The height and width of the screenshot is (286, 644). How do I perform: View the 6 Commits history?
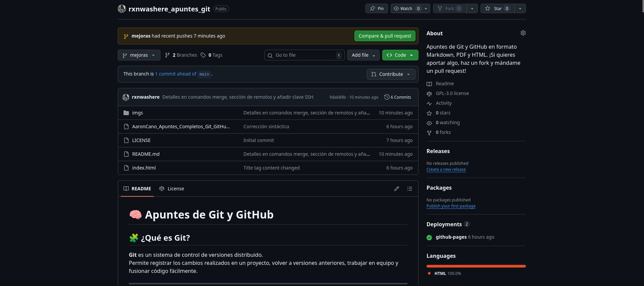point(398,97)
